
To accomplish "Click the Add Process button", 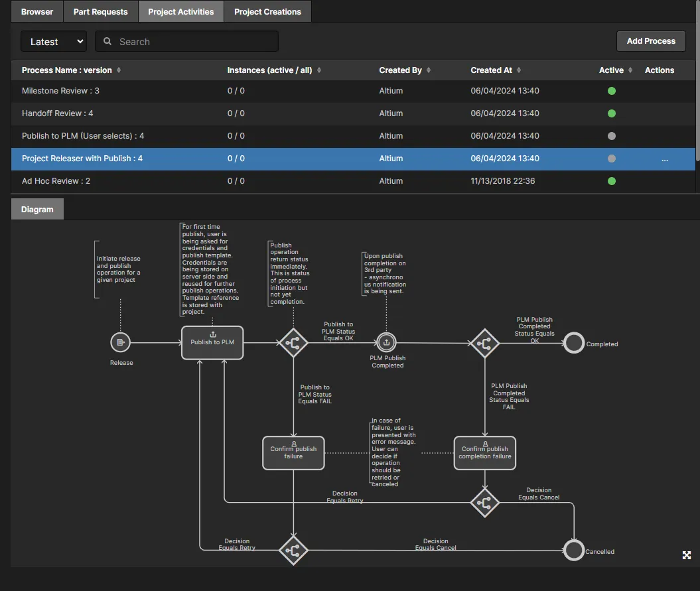I will pos(651,41).
